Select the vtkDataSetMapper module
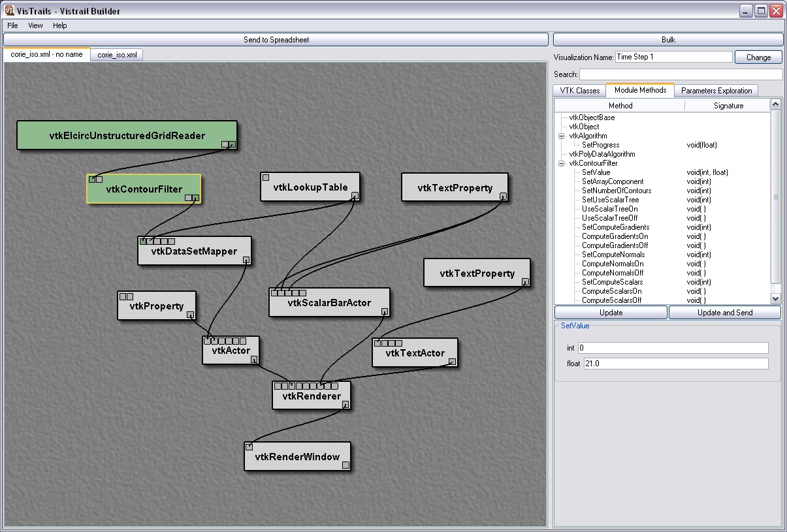This screenshot has width=787, height=532. click(194, 251)
